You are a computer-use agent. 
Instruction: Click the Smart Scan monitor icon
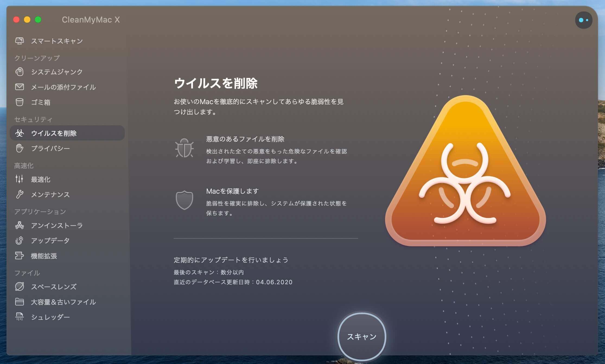pos(19,41)
